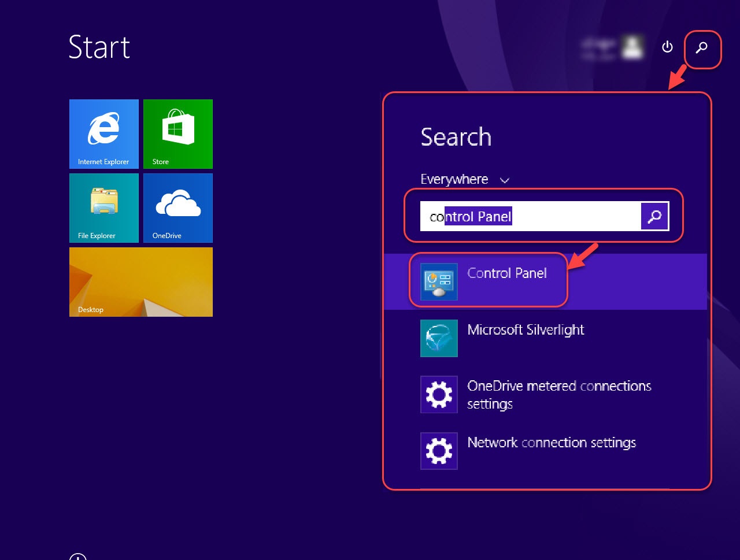The height and width of the screenshot is (560, 740).
Task: Open the Microsoft Silverlight result
Action: click(x=545, y=338)
